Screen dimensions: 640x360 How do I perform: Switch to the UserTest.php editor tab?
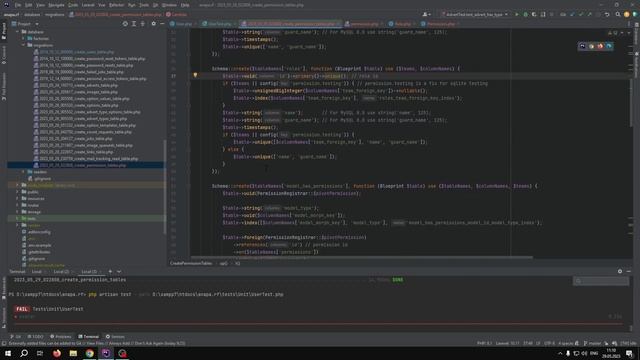218,24
